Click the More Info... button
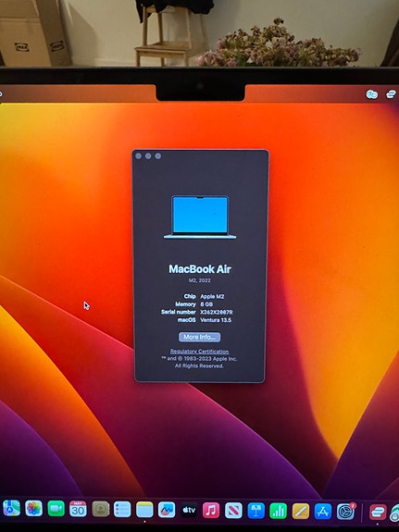 (200, 337)
